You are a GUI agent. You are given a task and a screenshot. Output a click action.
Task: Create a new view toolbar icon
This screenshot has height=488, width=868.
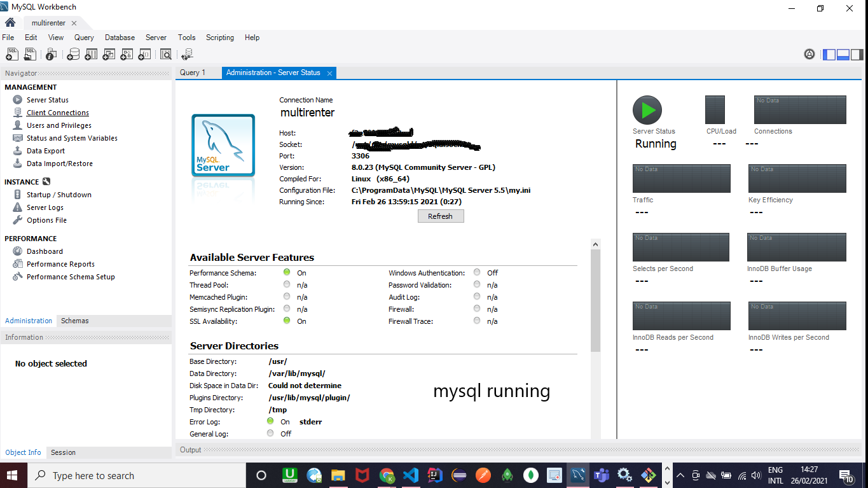pos(108,54)
